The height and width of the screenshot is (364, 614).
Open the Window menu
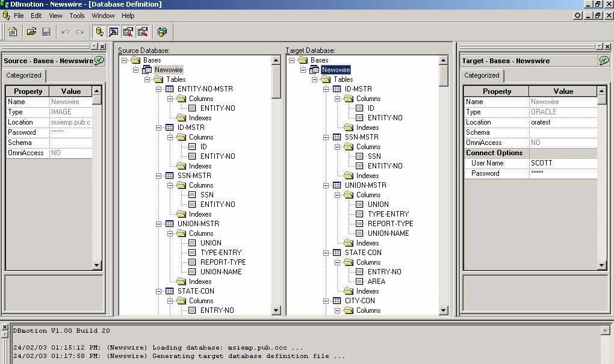pyautogui.click(x=103, y=16)
